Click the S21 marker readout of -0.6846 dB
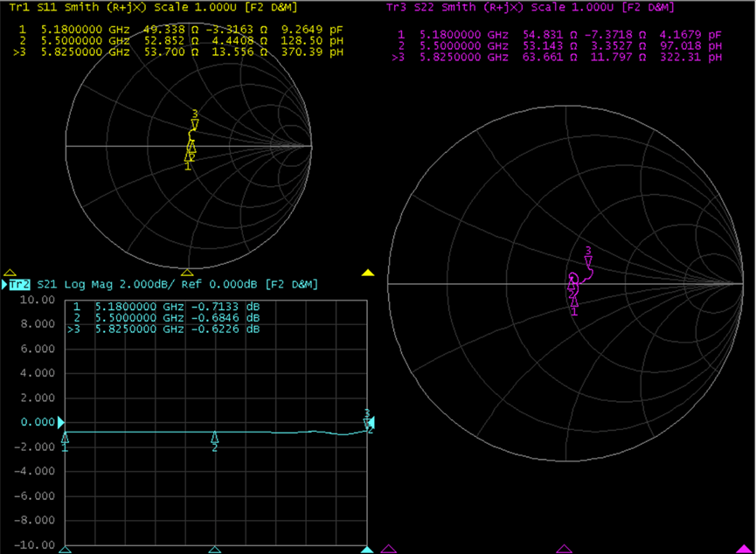756x554 pixels. coord(167,320)
